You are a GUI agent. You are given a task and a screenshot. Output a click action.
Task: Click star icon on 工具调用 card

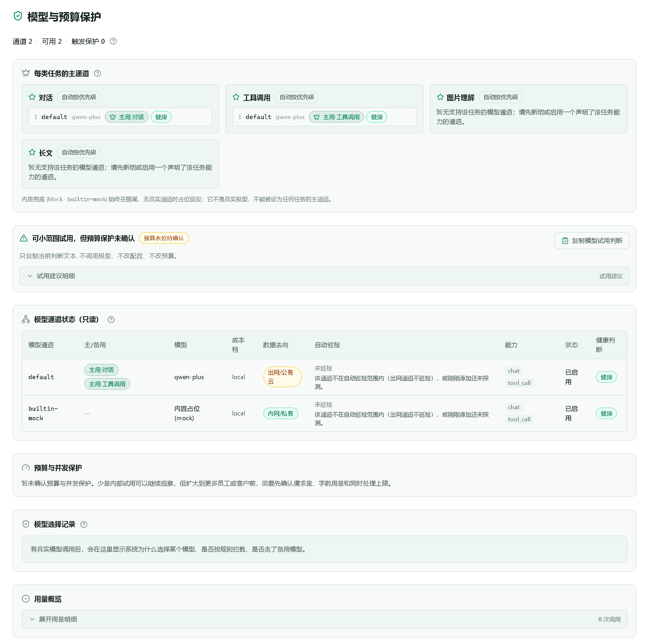pyautogui.click(x=236, y=97)
